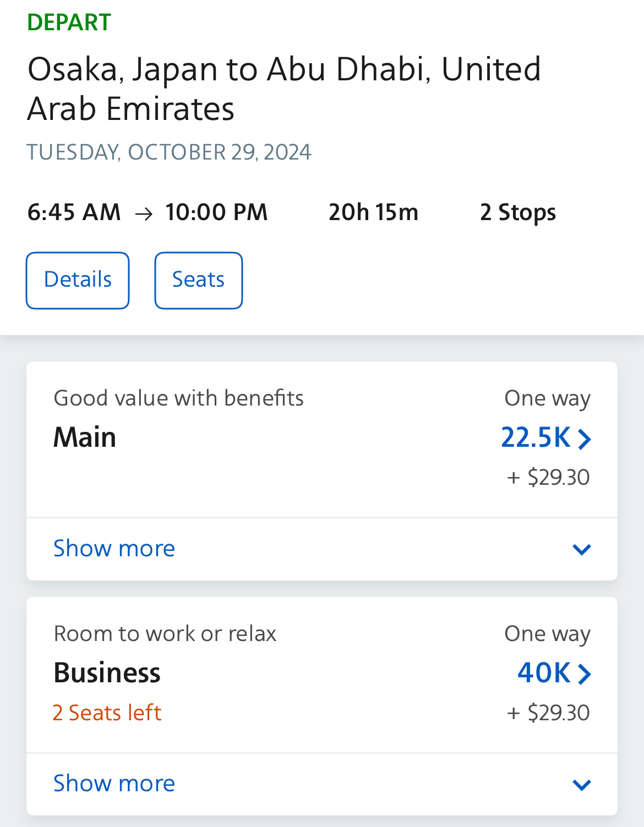Screen dimensions: 644x827
Task: Click the Osaka to Abu Dhabi heading
Action: [283, 89]
